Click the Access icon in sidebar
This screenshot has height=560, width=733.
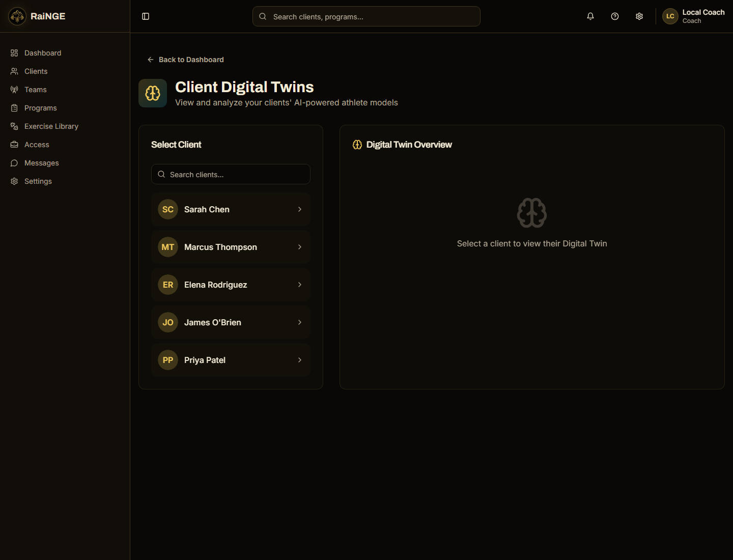[x=14, y=145]
